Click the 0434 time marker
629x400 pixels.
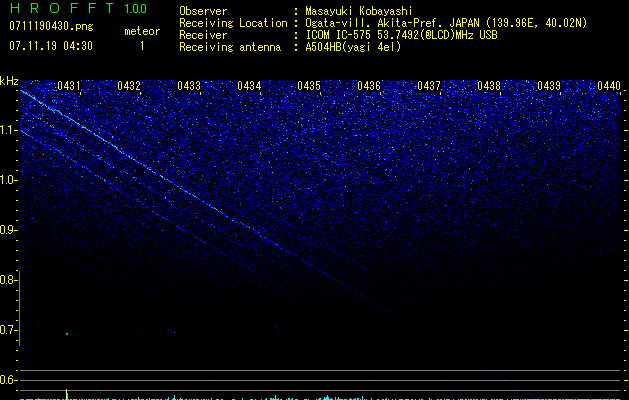point(249,86)
